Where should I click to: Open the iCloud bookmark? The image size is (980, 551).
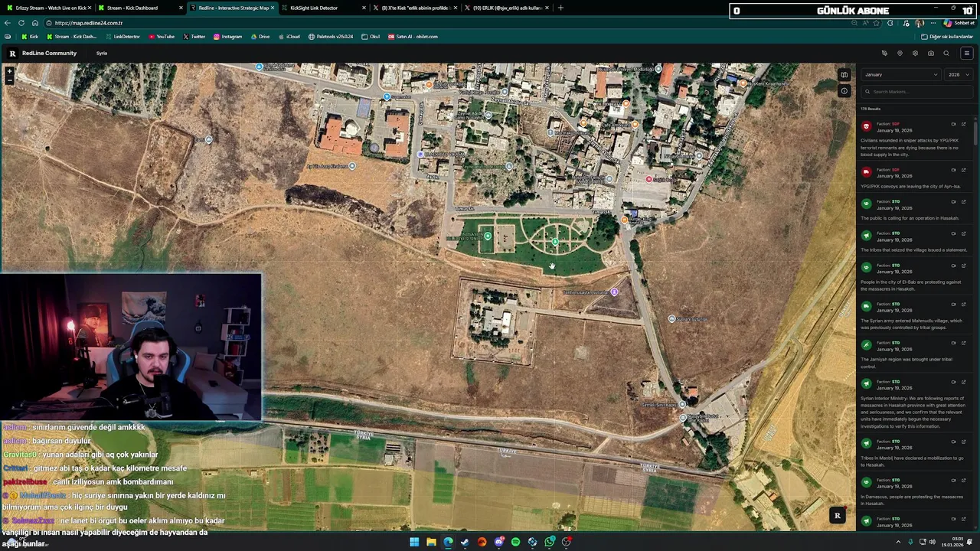[x=289, y=37]
